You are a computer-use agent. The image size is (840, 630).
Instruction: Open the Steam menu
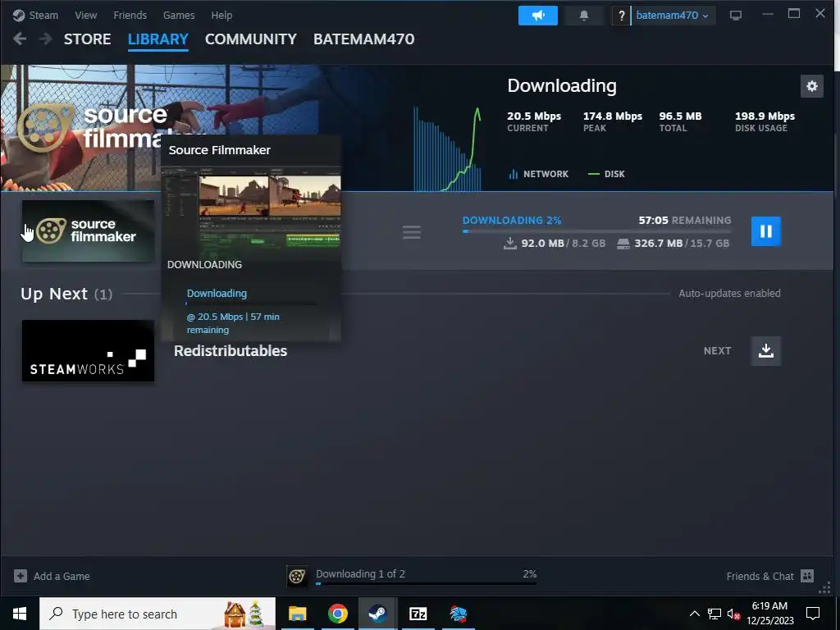click(x=35, y=15)
